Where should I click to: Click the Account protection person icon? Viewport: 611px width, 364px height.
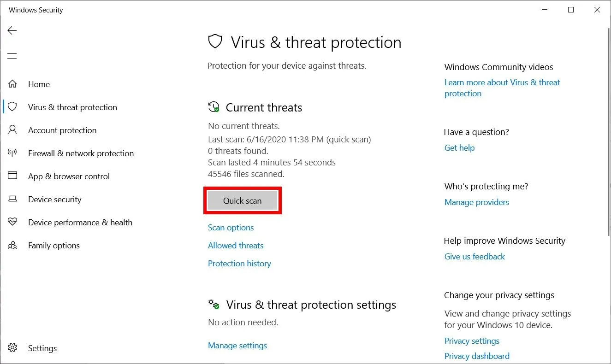(12, 130)
